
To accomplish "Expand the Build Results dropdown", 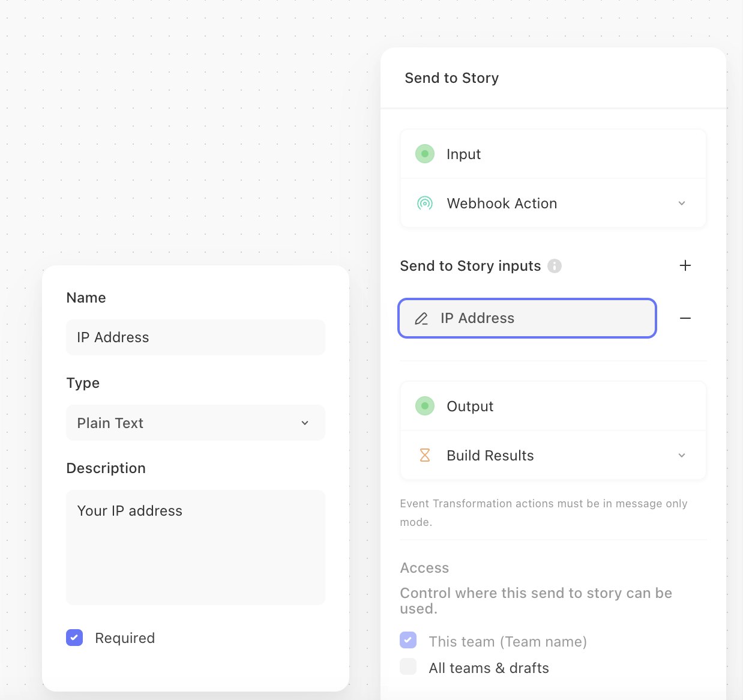I will (681, 456).
